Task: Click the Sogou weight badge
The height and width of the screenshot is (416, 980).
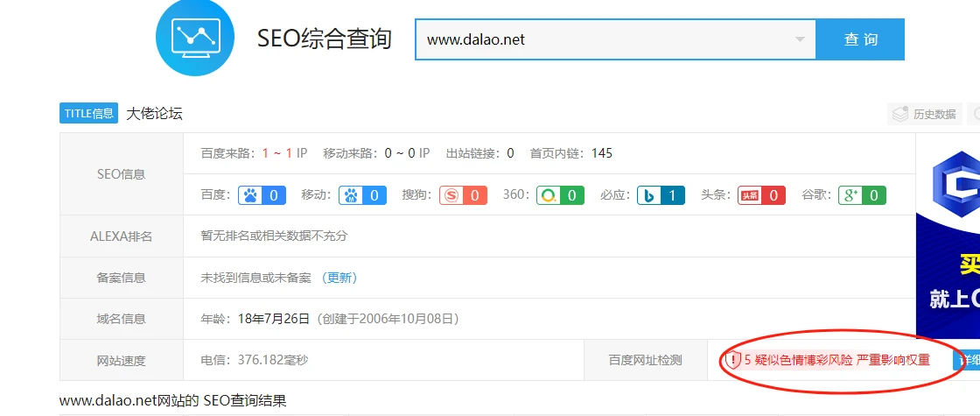Action: coord(463,195)
